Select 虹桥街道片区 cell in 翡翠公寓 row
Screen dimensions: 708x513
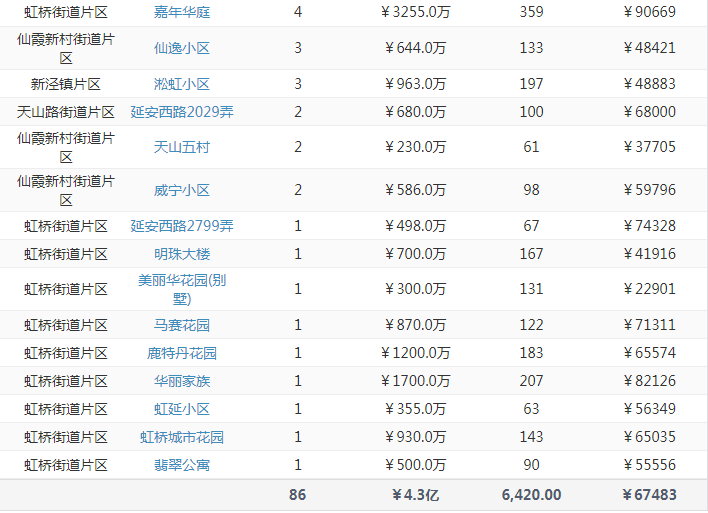point(65,465)
